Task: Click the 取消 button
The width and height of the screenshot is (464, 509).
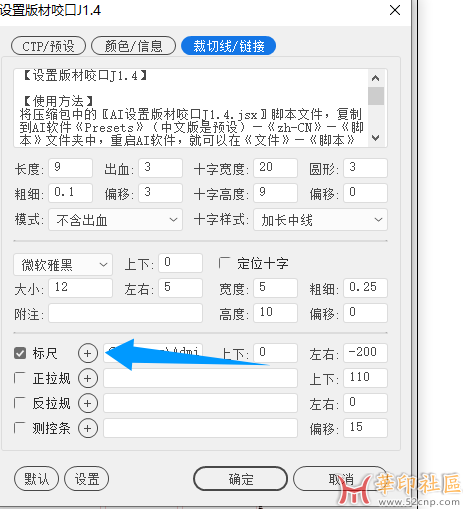Action: tap(340, 479)
